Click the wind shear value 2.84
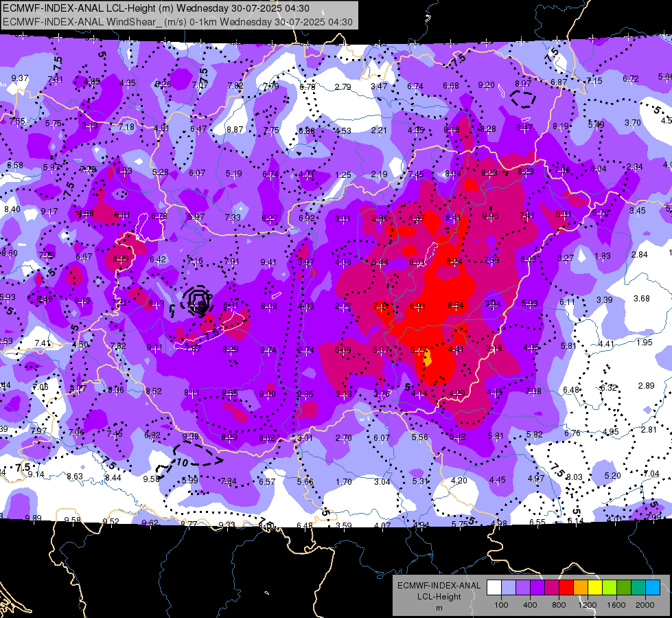672x618 pixels. 640,254
